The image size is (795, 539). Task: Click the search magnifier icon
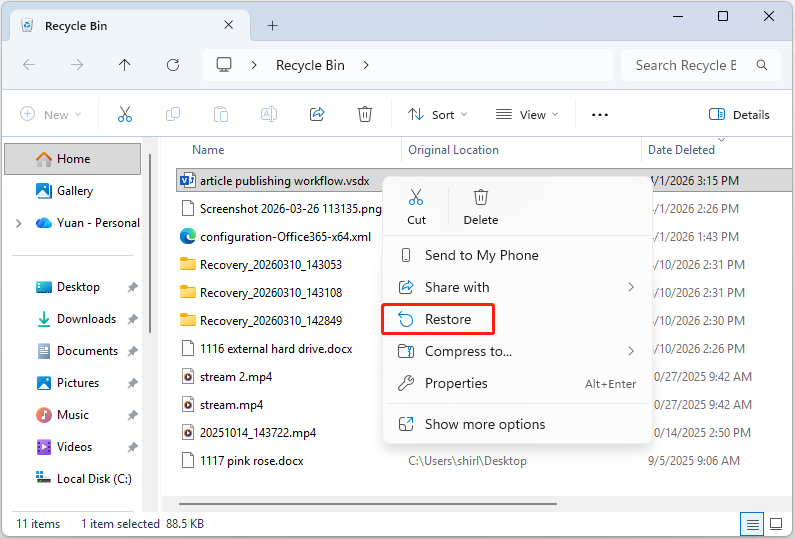pos(762,65)
